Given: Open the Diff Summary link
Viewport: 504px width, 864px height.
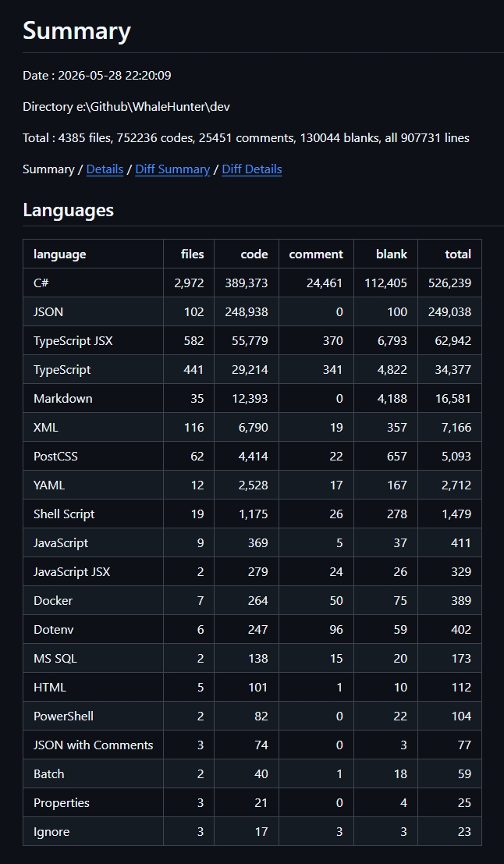Looking at the screenshot, I should point(172,169).
